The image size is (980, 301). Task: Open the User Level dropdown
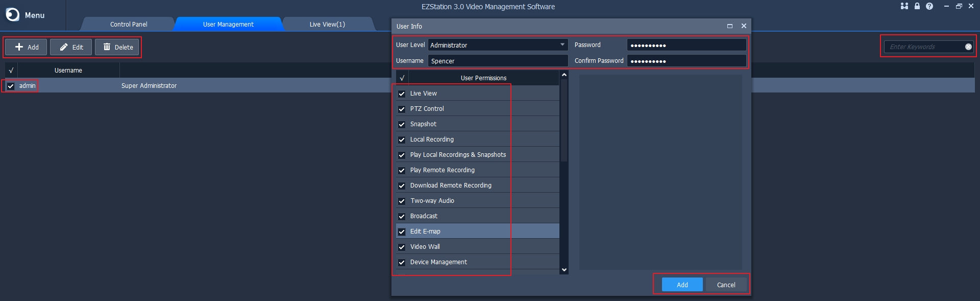coord(562,45)
